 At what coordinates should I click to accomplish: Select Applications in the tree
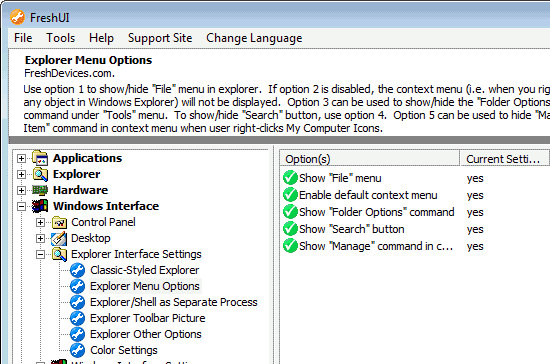tap(87, 158)
